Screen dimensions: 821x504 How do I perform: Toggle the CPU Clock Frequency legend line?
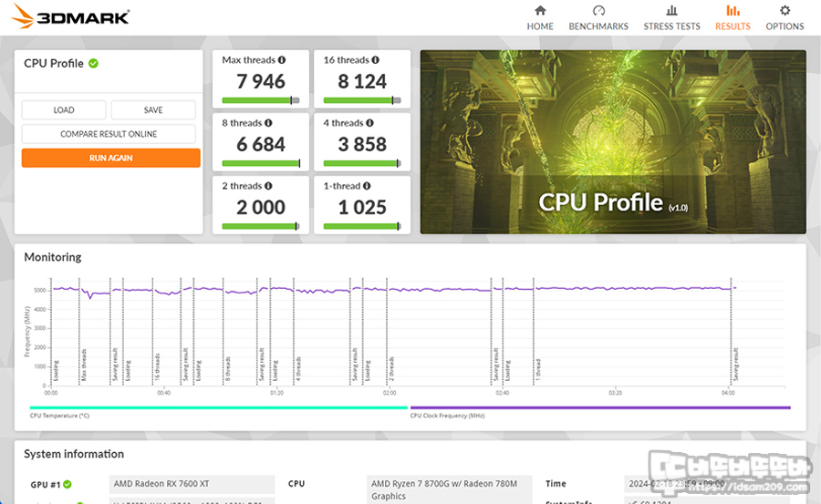tap(600, 407)
